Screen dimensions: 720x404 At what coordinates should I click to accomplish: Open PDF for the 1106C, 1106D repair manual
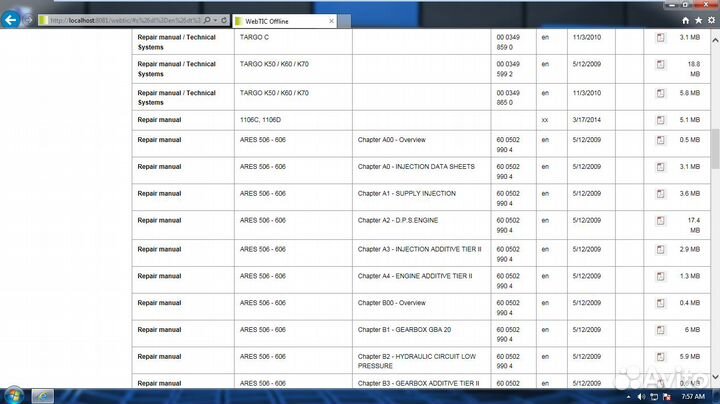pos(660,119)
